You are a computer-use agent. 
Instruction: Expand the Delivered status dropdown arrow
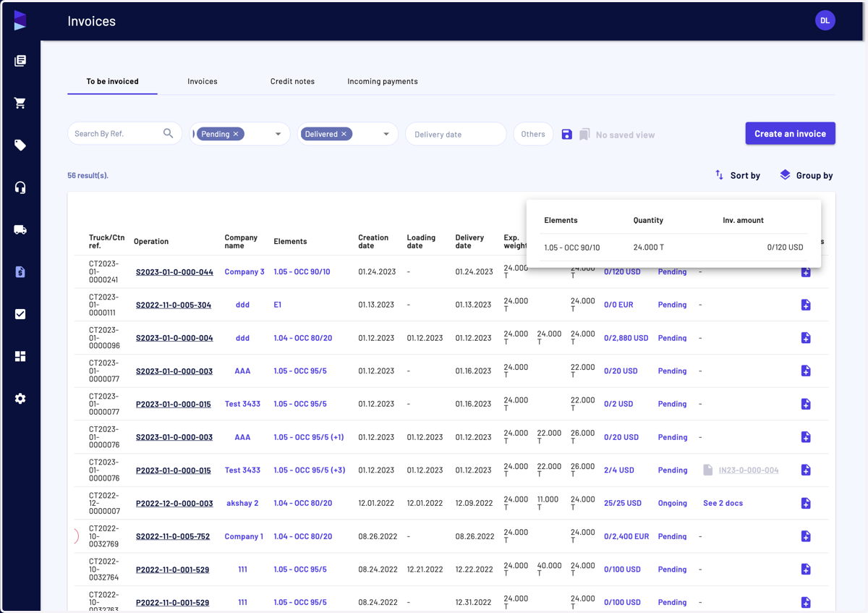pyautogui.click(x=386, y=134)
